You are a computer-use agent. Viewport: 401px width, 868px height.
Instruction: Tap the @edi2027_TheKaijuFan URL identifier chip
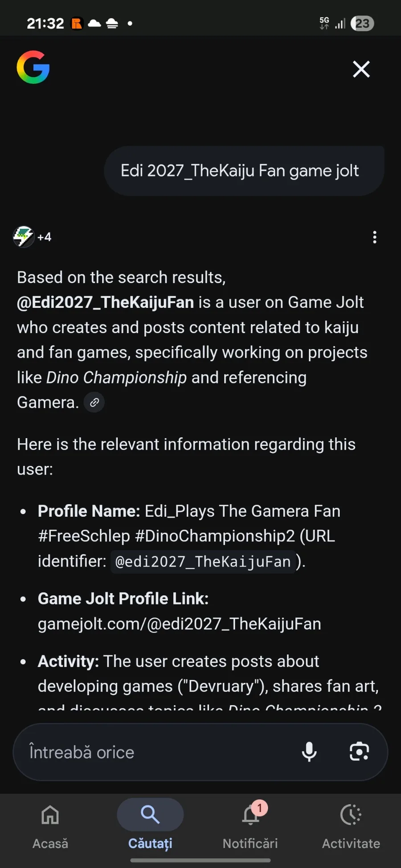coord(203,561)
